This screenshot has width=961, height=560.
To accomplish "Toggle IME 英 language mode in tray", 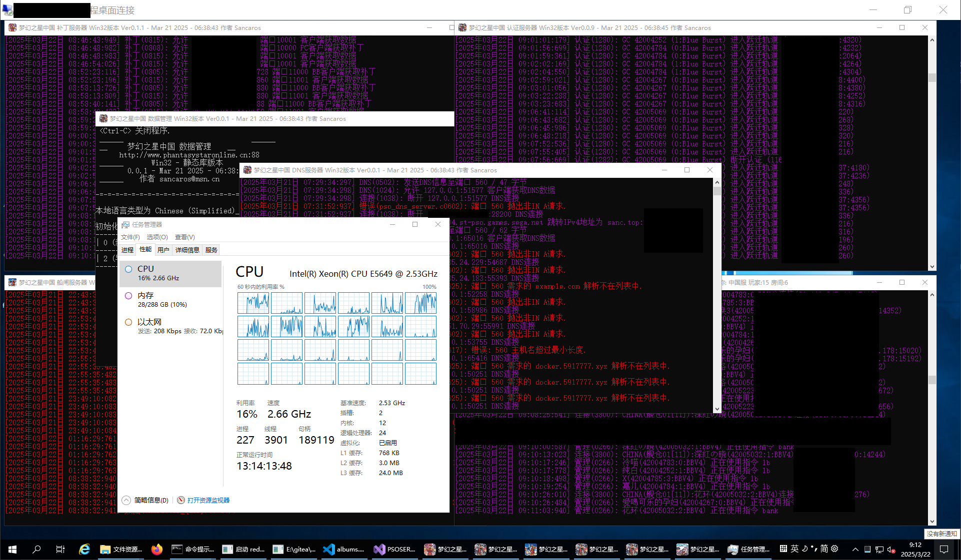I will point(794,549).
